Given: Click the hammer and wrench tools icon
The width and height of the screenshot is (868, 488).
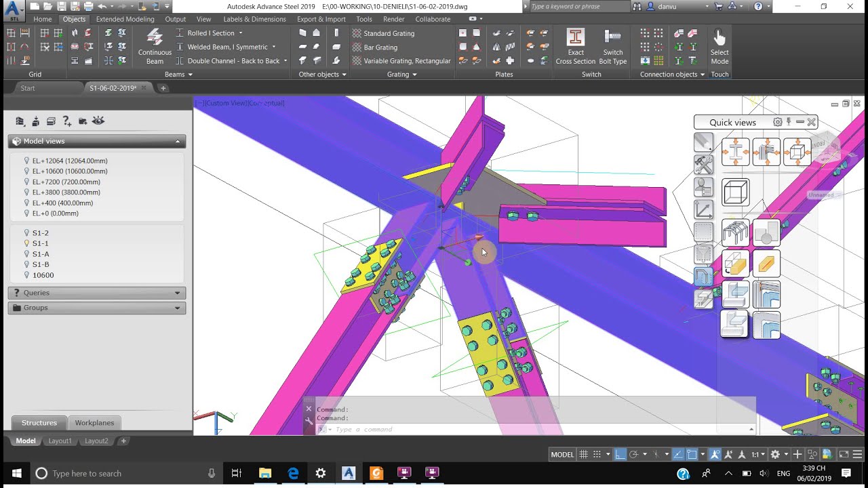Looking at the screenshot, I should pos(704,164).
